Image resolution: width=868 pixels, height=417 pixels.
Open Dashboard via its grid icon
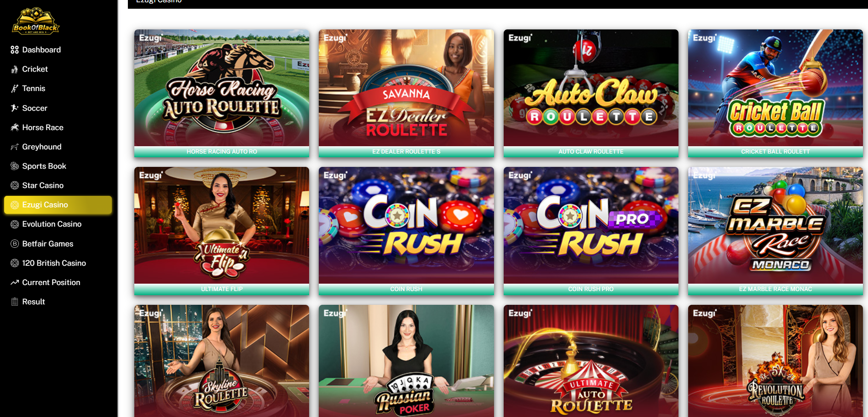click(x=15, y=50)
